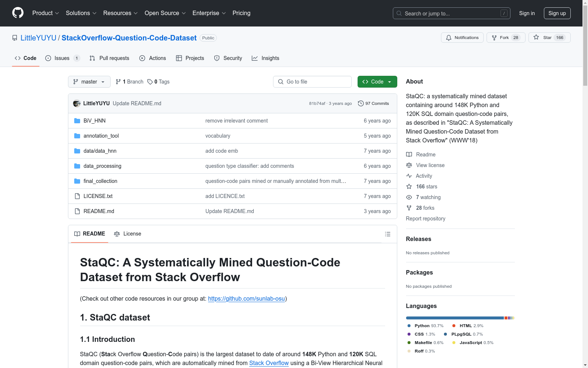Image resolution: width=588 pixels, height=368 pixels.
Task: Open the sunlab-osu GitHub link
Action: (x=247, y=299)
